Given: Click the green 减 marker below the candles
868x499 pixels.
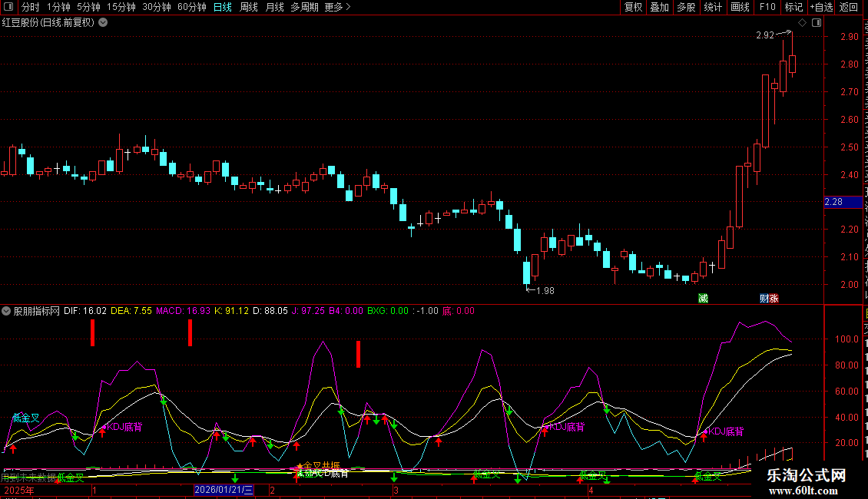Looking at the screenshot, I should point(703,299).
